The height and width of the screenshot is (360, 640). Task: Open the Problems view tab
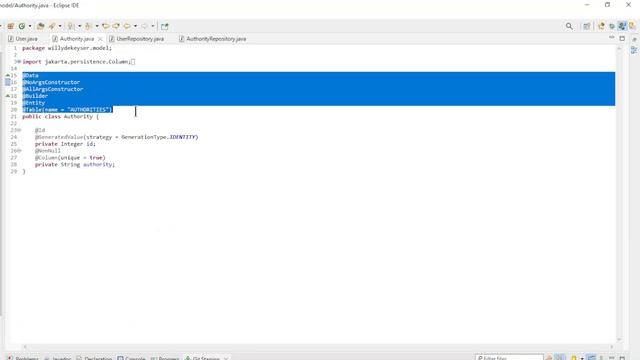(x=23, y=358)
